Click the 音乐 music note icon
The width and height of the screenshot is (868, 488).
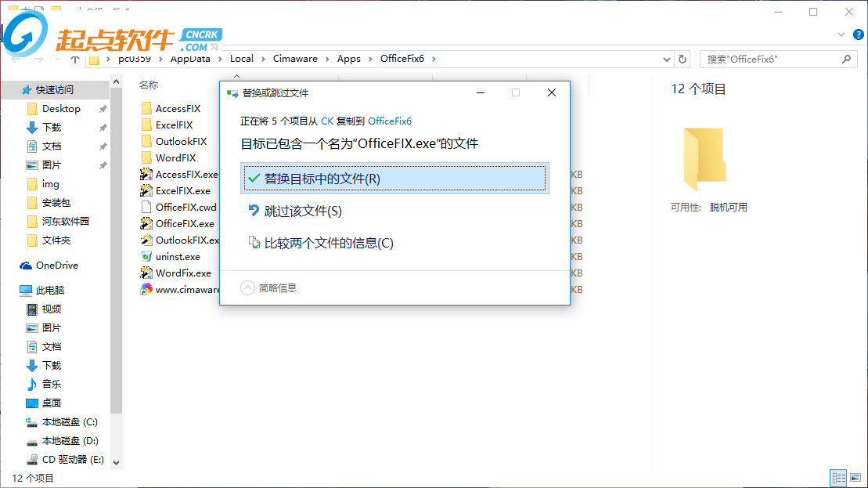tap(32, 385)
